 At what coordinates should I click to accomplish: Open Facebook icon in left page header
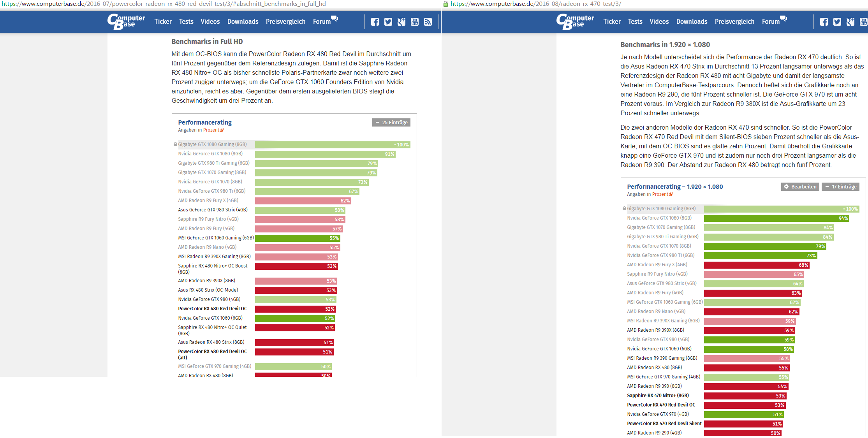coord(375,22)
